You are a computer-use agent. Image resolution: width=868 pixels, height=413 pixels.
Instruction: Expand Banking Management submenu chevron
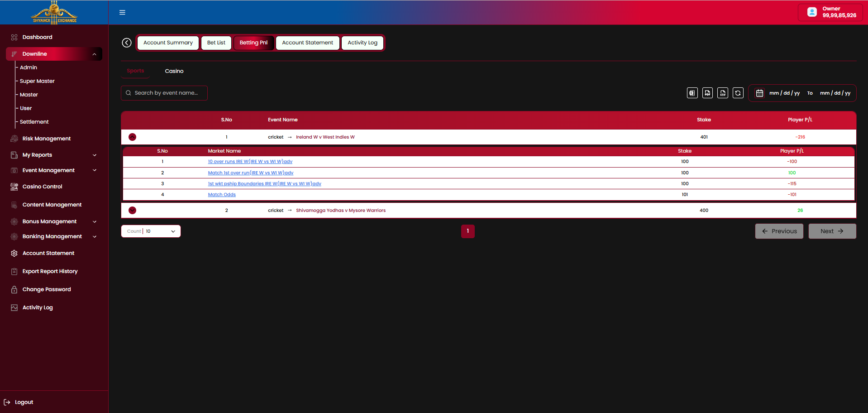(95, 236)
